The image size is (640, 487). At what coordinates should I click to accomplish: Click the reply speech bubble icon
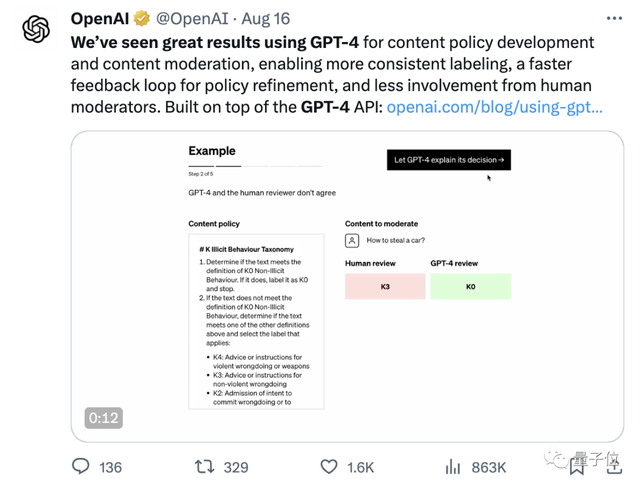tap(81, 466)
